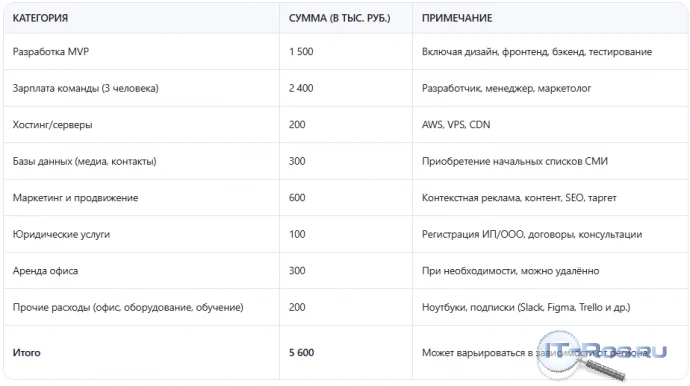Image resolution: width=690 pixels, height=386 pixels.
Task: Select the Базы данных (медиа, контакты) cell
Action: tap(84, 161)
